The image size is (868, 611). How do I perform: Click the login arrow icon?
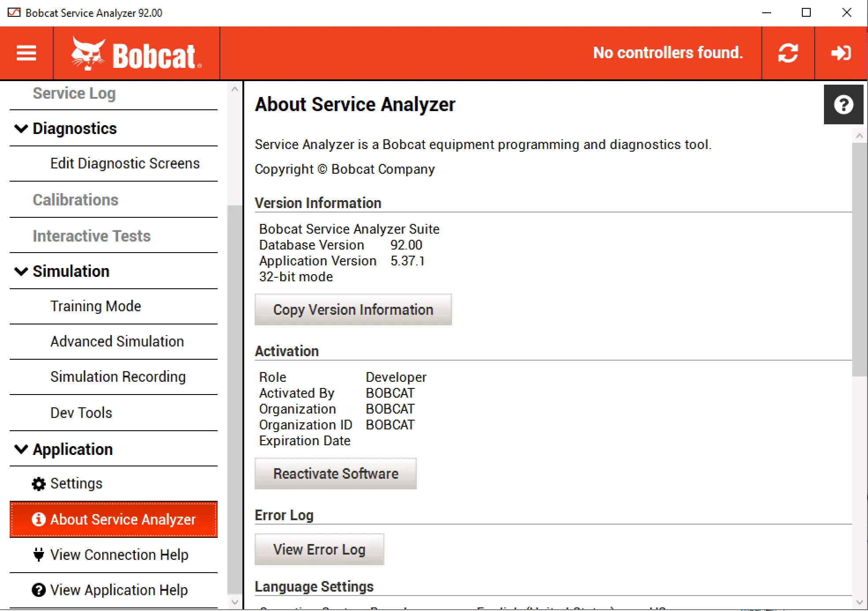click(841, 53)
